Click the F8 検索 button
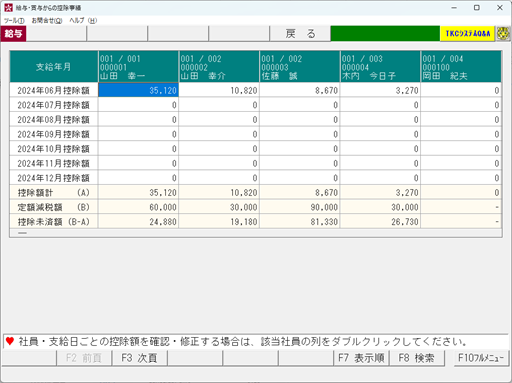The image size is (512, 383). (416, 358)
